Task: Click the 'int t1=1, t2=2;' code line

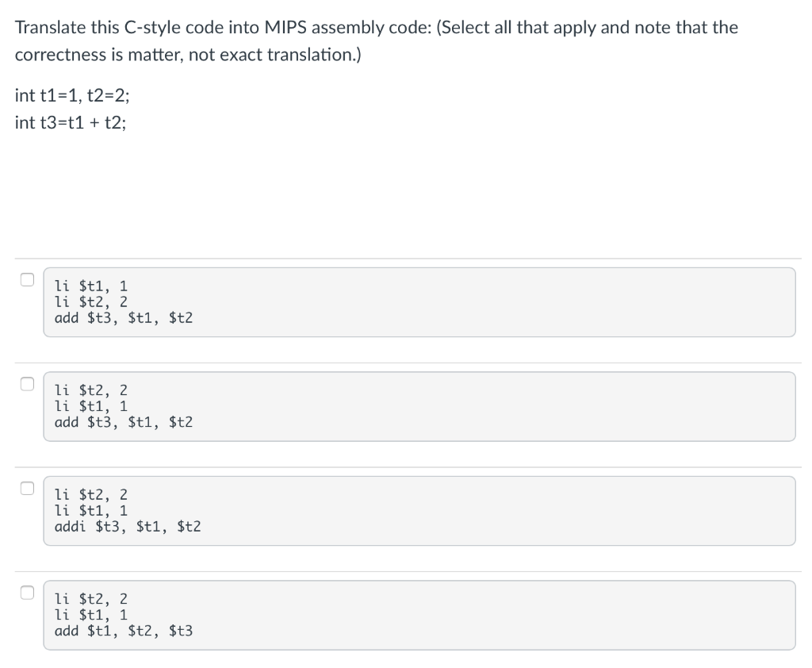Action: click(x=72, y=95)
